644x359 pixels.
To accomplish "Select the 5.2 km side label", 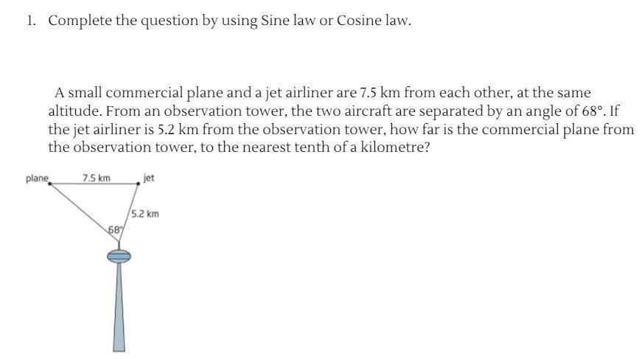I will click(145, 214).
